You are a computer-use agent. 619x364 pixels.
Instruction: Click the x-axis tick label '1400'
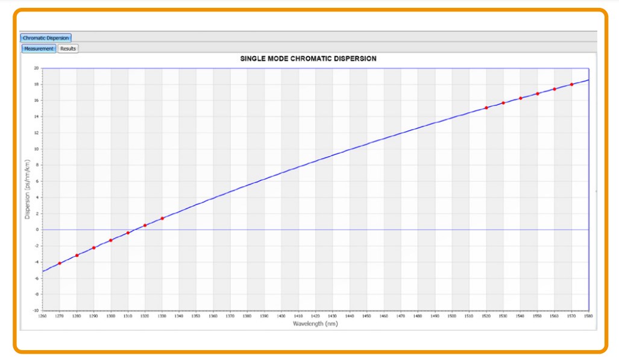[281, 316]
